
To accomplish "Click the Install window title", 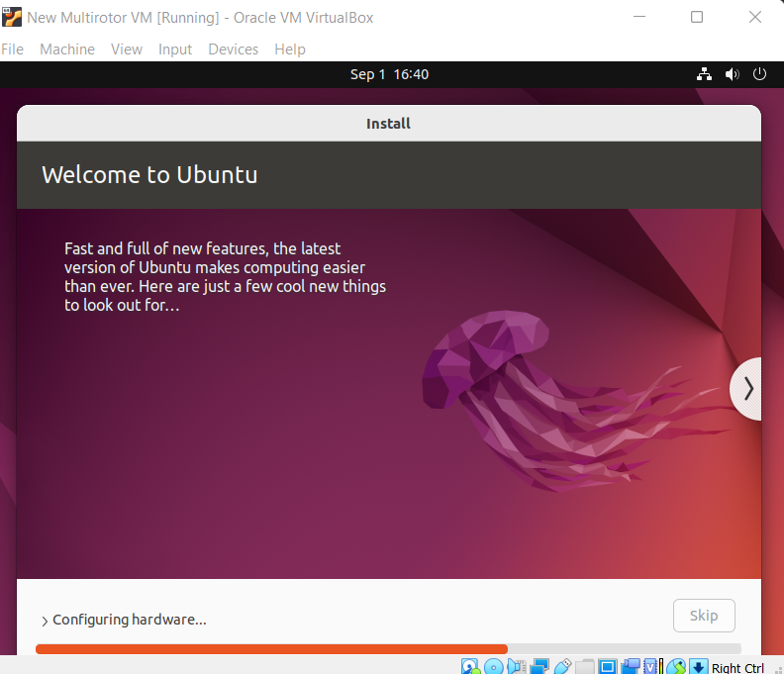I will tap(388, 124).
